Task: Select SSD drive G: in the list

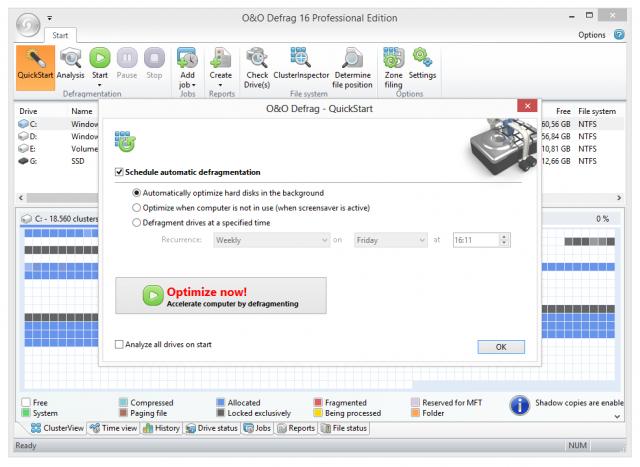Action: (x=27, y=161)
